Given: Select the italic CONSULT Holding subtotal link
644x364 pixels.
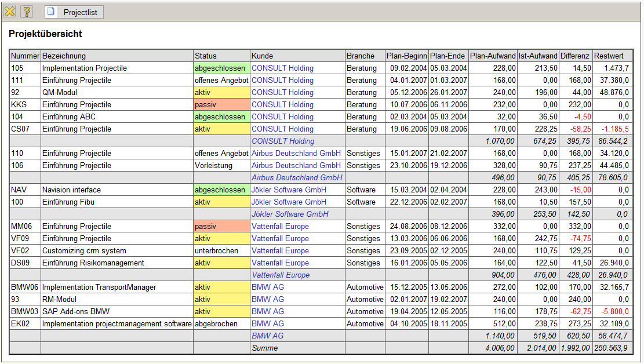Looking at the screenshot, I should point(283,141).
